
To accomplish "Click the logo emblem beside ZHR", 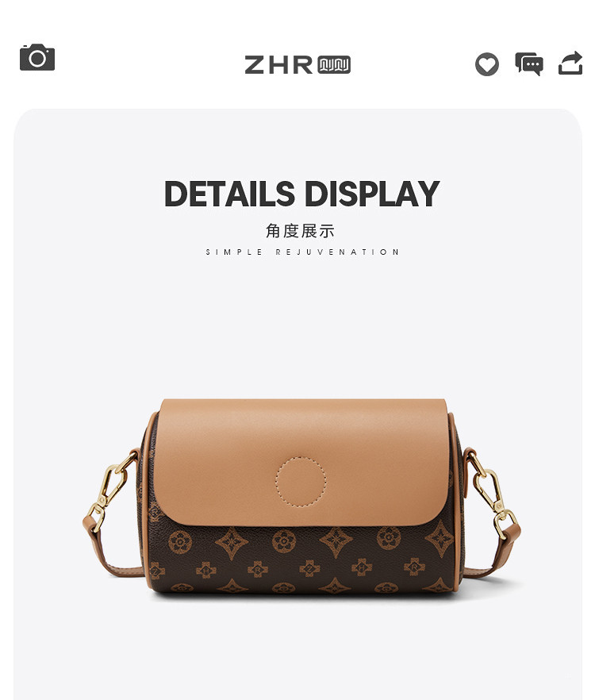I will click(x=334, y=65).
